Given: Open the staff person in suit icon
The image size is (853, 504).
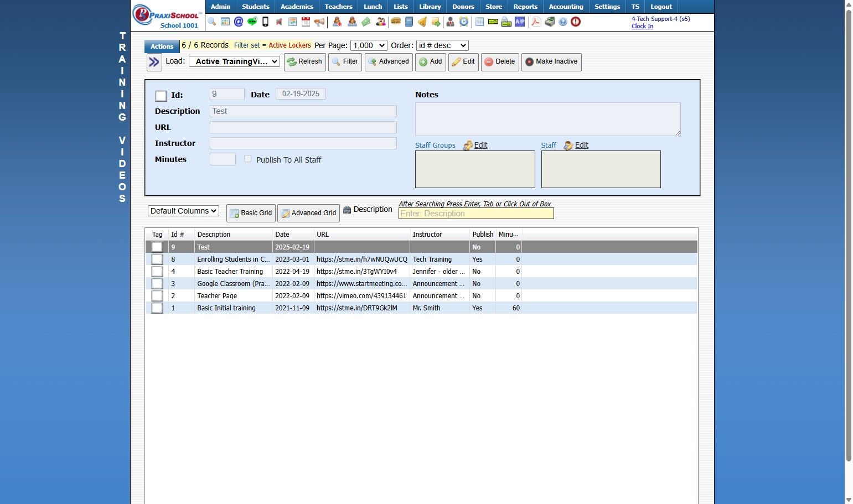Looking at the screenshot, I should (x=450, y=22).
